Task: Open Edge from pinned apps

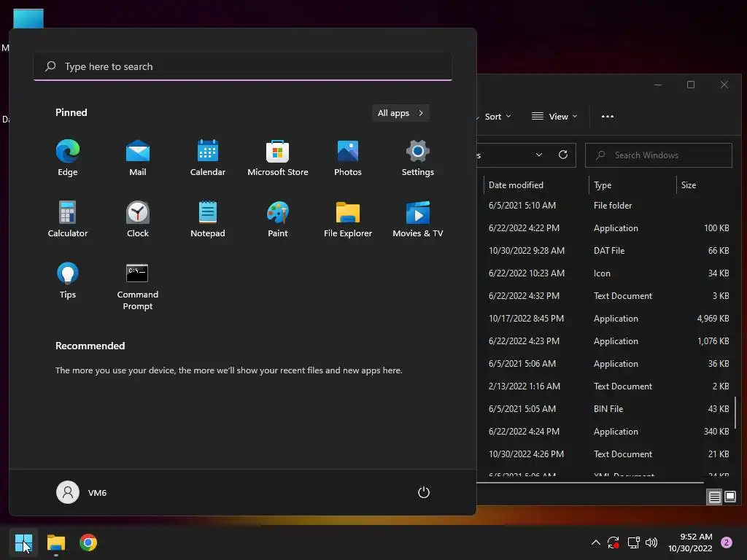Action: [68, 158]
